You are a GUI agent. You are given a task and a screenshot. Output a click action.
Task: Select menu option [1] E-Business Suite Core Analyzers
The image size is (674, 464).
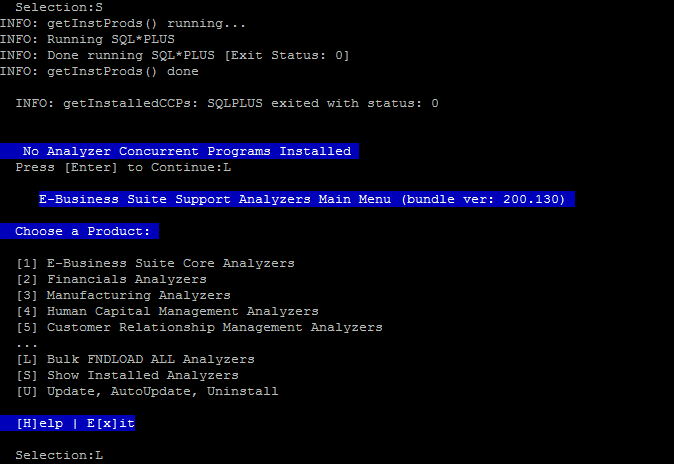click(x=156, y=263)
